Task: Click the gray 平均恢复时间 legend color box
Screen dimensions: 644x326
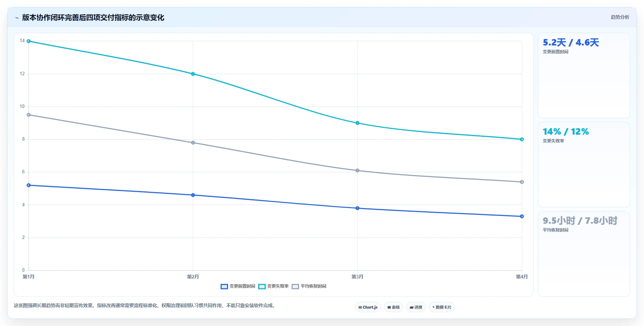Action: [x=295, y=287]
